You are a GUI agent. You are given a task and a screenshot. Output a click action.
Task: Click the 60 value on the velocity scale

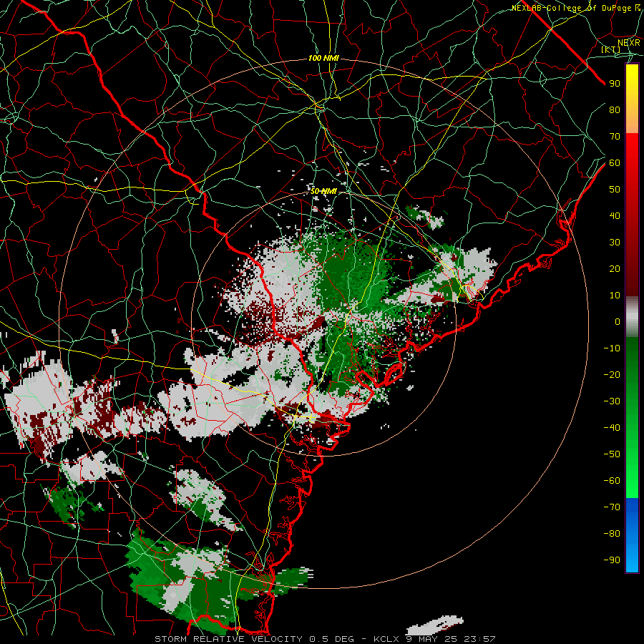pos(615,162)
